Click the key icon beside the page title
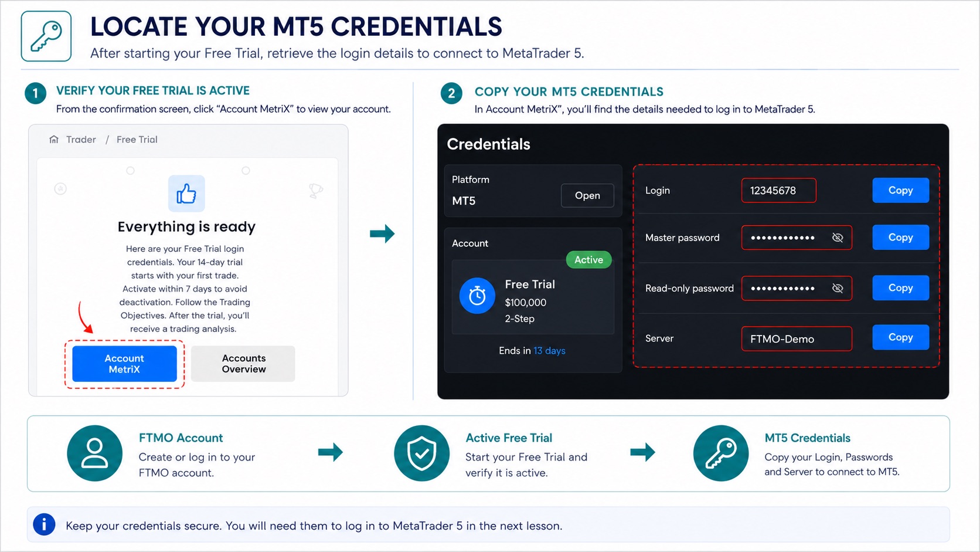This screenshot has height=552, width=980. [x=46, y=36]
